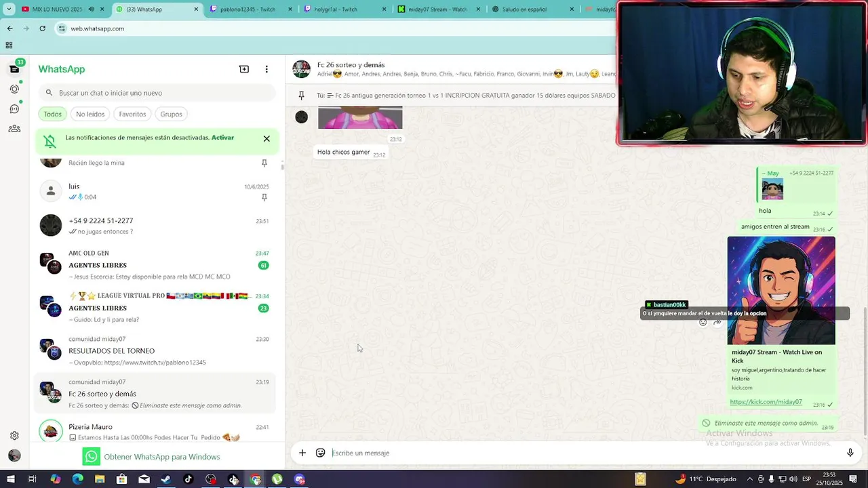
Task: Open TikTok from the taskbar
Action: tap(189, 479)
